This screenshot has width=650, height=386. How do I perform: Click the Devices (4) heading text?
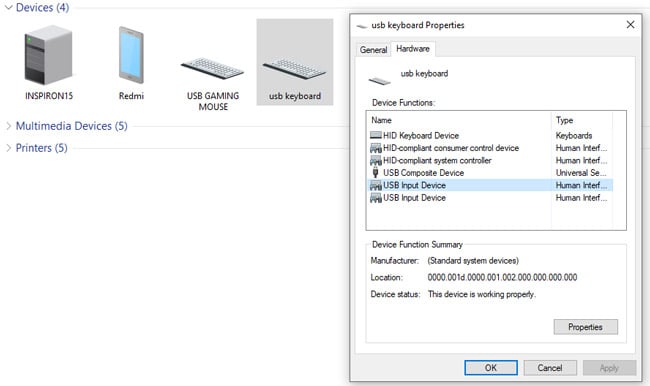[x=42, y=7]
